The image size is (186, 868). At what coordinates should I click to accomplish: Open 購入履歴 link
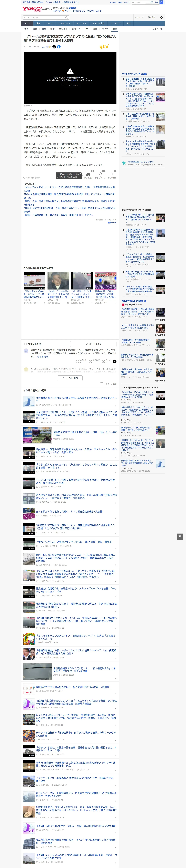(152, 18)
